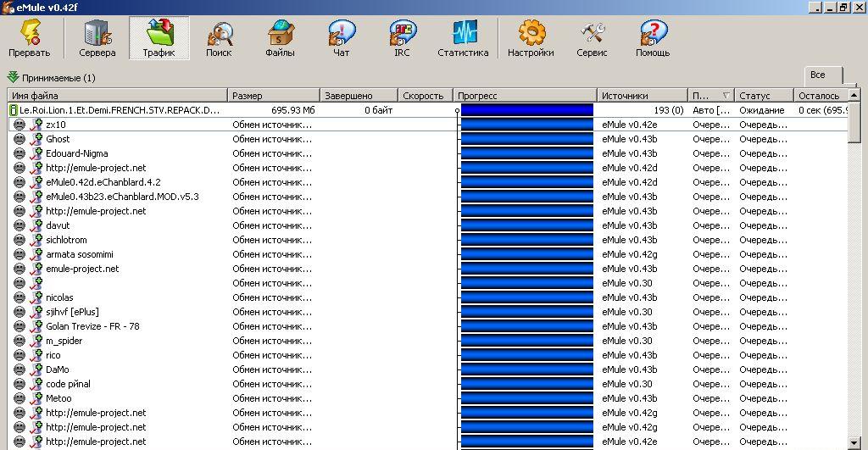
Task: Open the Статистика statistics icon
Action: click(463, 37)
